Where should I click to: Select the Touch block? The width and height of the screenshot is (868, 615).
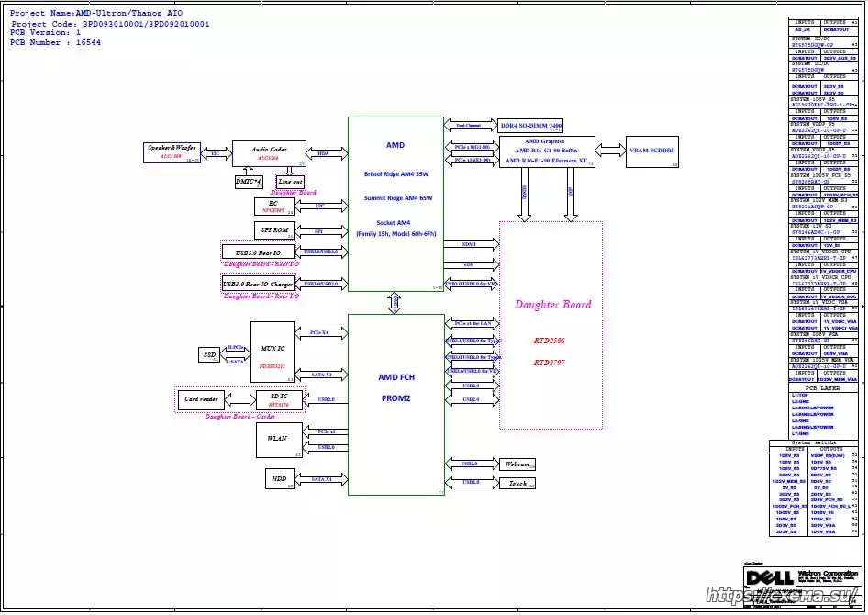pos(517,482)
